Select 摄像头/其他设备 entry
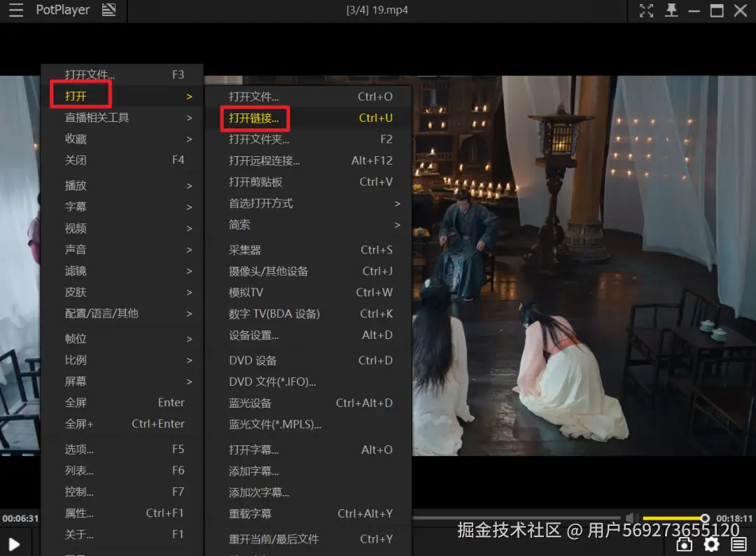 pos(309,272)
